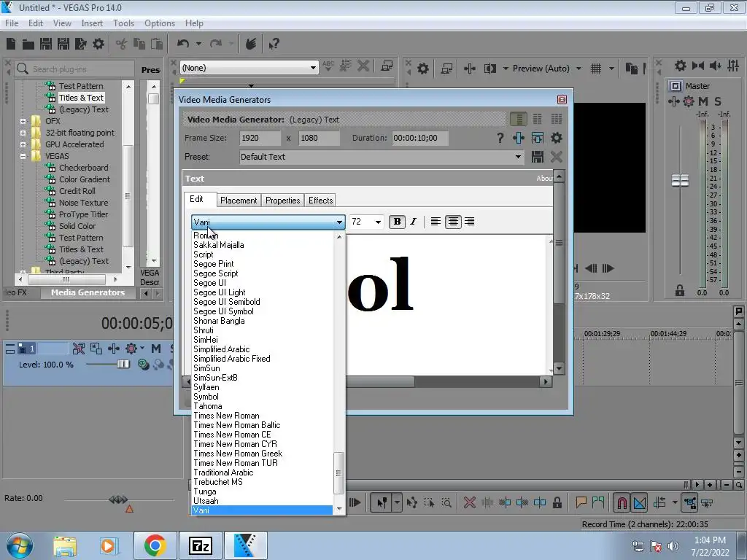Toggle Italic formatting button
Image resolution: width=747 pixels, height=560 pixels.
[413, 222]
